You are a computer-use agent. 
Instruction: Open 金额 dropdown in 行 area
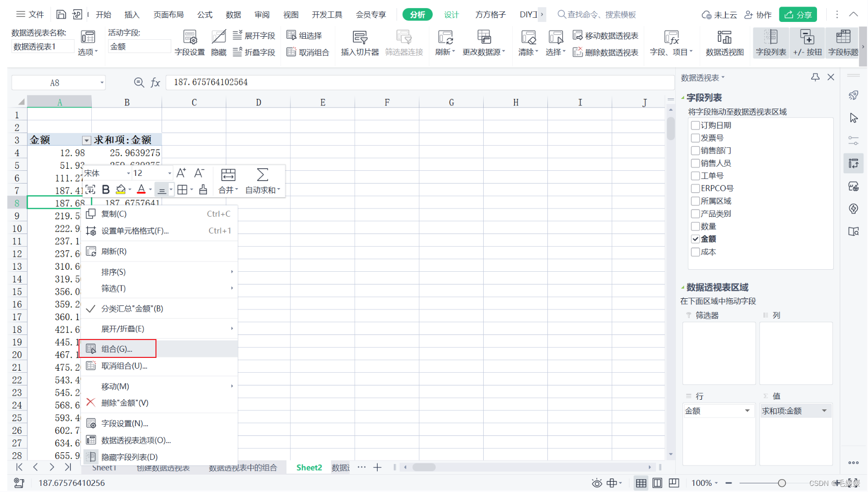click(x=747, y=411)
